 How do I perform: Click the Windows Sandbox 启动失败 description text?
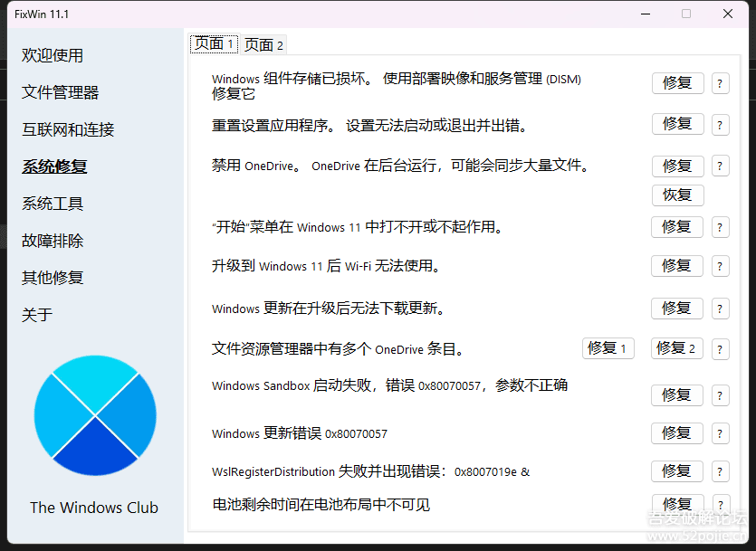point(389,385)
